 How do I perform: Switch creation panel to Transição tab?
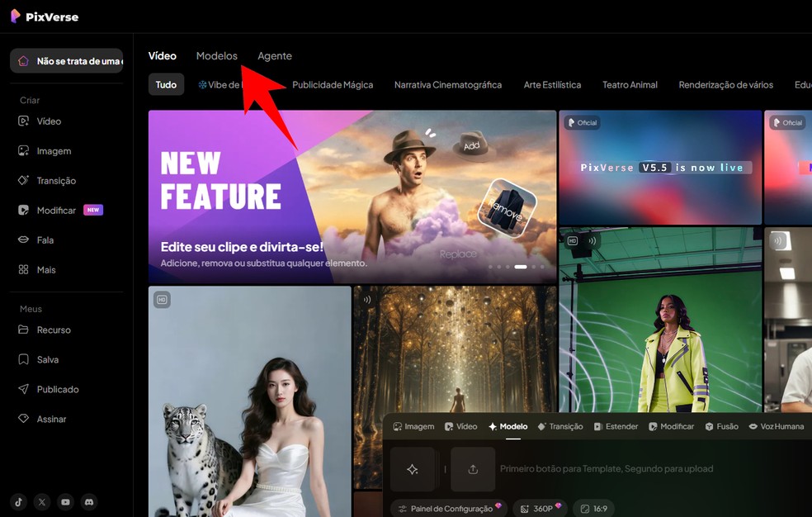coord(560,426)
